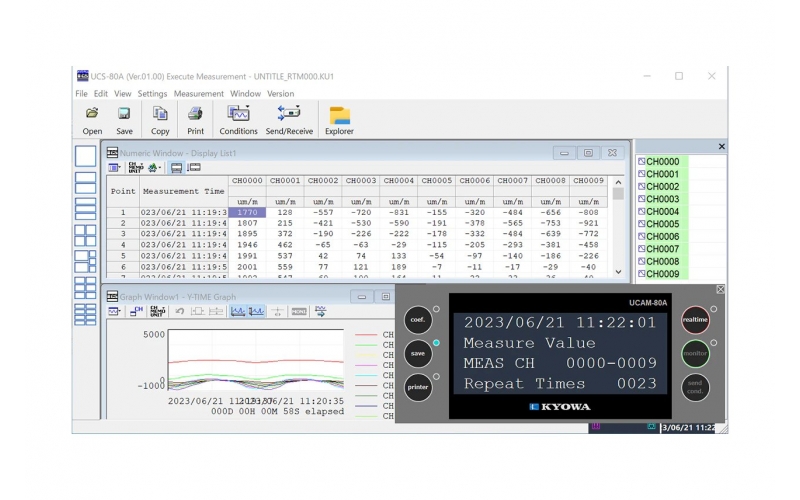The height and width of the screenshot is (500, 800).
Task: Click the red legend line in Graph Window
Action: [x=366, y=335]
